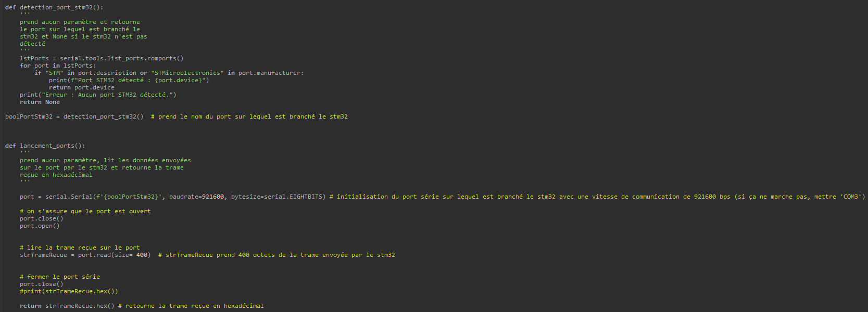The height and width of the screenshot is (312, 868).
Task: Place cursor on lstPorts assignment line
Action: click(102, 58)
